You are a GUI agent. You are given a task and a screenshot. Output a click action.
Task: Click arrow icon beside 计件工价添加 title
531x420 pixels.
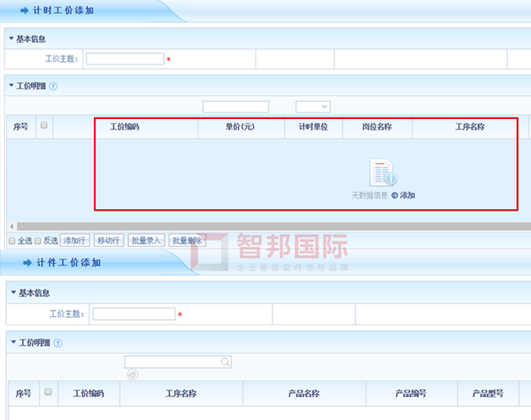pyautogui.click(x=25, y=263)
